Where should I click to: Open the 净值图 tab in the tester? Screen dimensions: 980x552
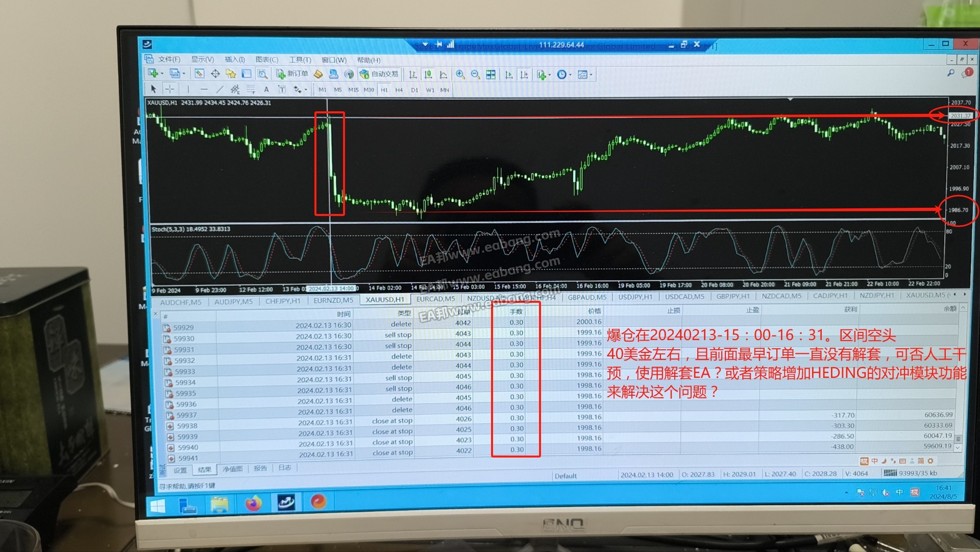click(233, 469)
